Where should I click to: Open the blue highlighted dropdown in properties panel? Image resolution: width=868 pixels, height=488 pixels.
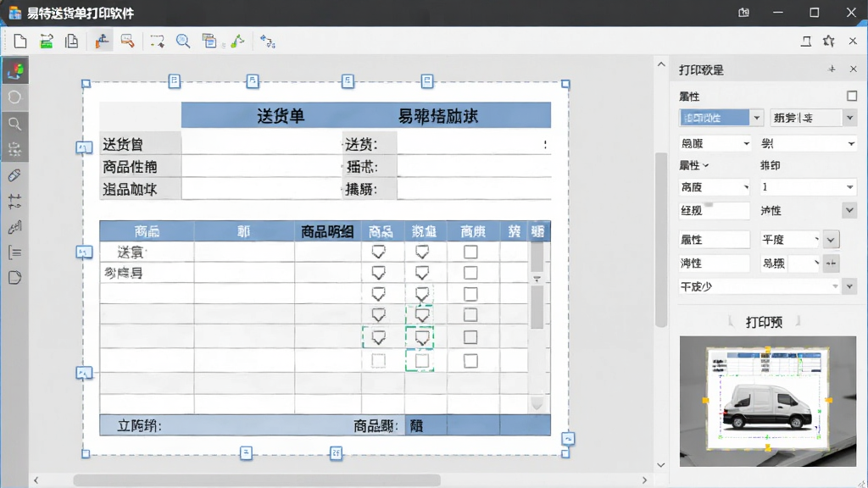coord(721,117)
